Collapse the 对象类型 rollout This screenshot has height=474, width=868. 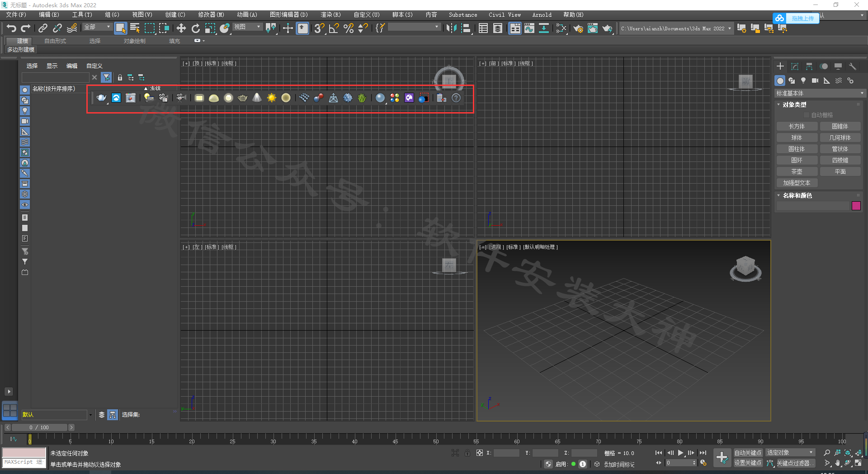click(794, 104)
